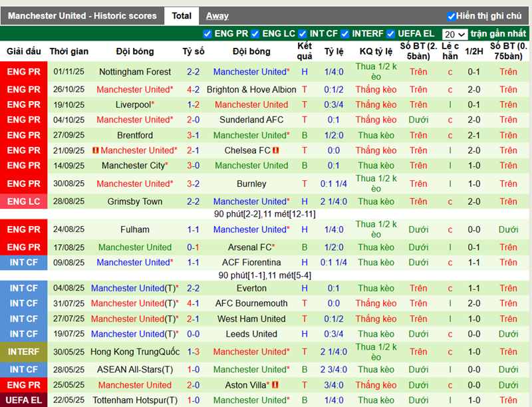Toggle the INT CF filter checkbox
This screenshot has height=407, width=532.
click(x=303, y=34)
